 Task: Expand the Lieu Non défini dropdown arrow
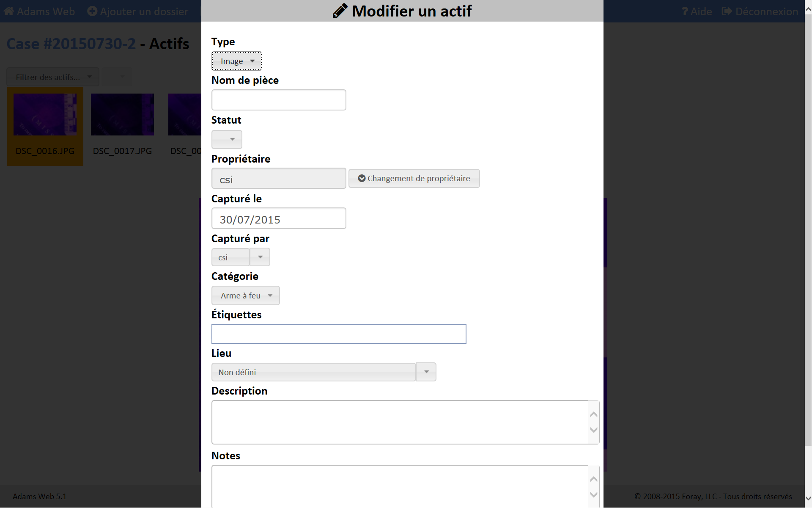pos(426,372)
